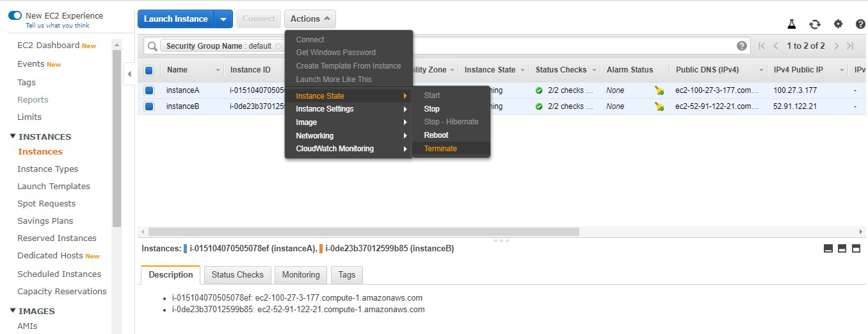Open the Launch Instance dropdown arrow

tap(223, 19)
